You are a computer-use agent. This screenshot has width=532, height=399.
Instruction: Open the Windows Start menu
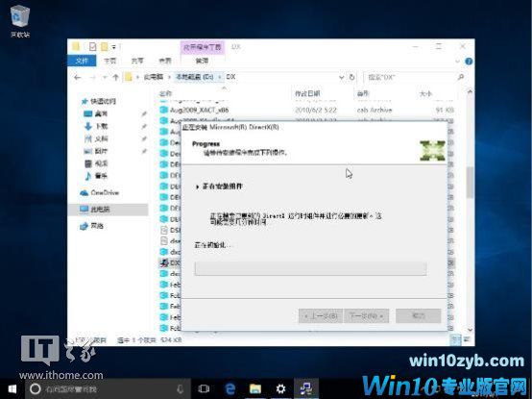pos(12,388)
